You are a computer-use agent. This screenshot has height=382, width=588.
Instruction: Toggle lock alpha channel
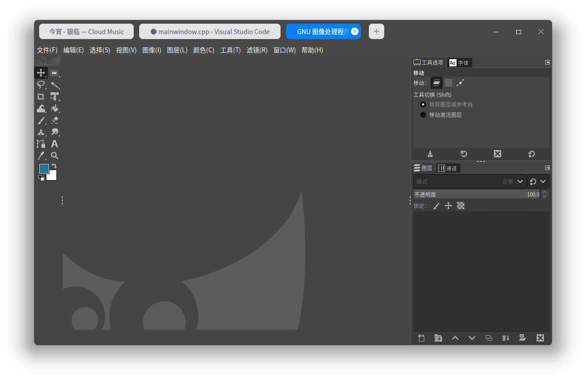tap(461, 206)
